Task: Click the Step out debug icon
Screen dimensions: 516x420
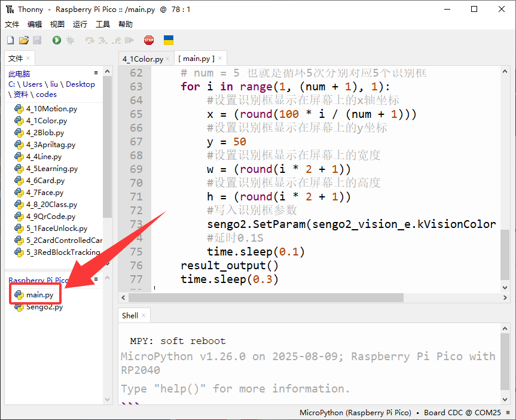Action: 116,40
